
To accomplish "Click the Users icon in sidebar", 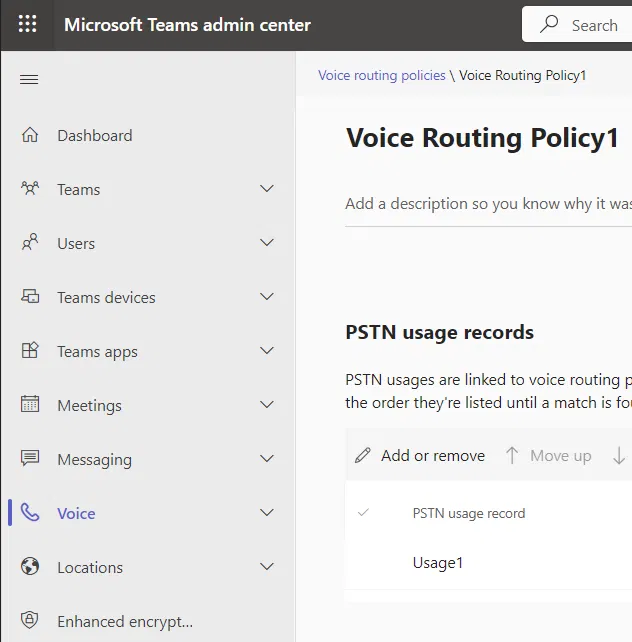I will [30, 242].
